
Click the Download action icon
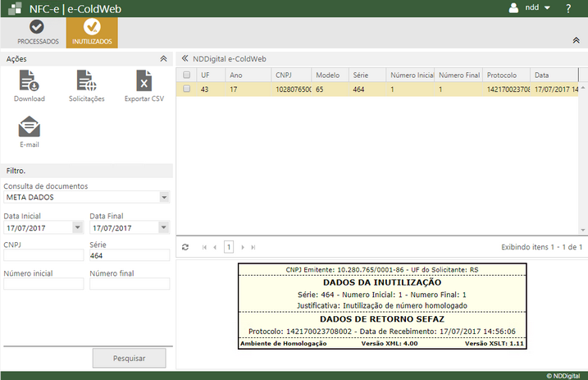(x=30, y=81)
